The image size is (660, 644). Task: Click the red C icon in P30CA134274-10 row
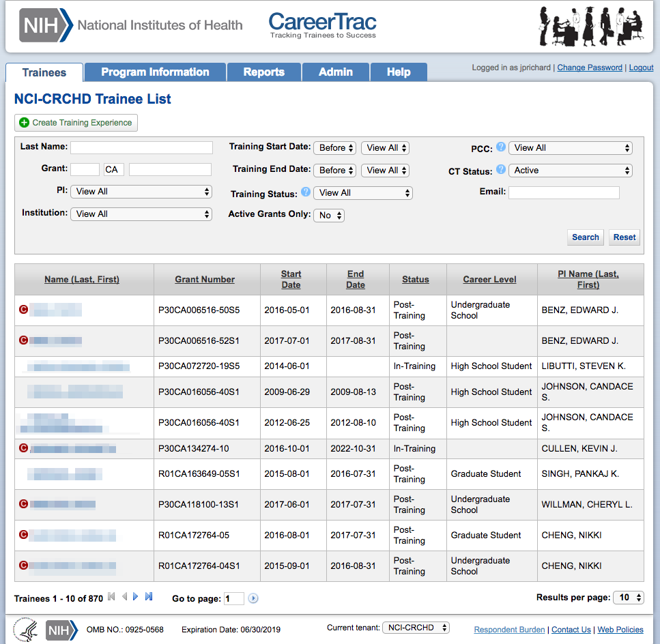(x=24, y=448)
